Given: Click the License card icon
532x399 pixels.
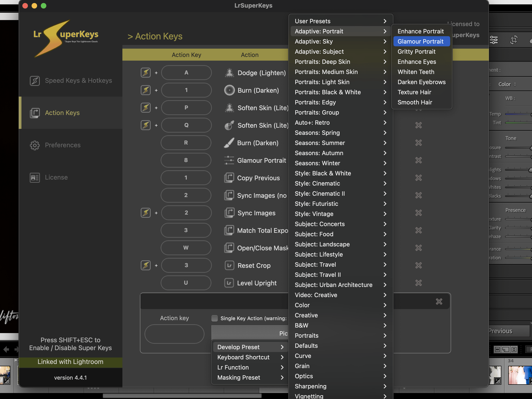Looking at the screenshot, I should (35, 177).
